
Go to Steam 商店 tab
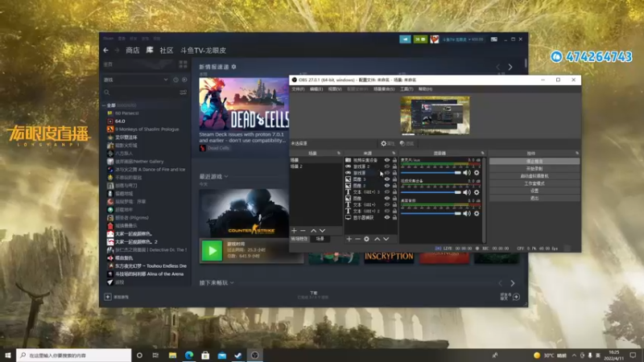132,50
